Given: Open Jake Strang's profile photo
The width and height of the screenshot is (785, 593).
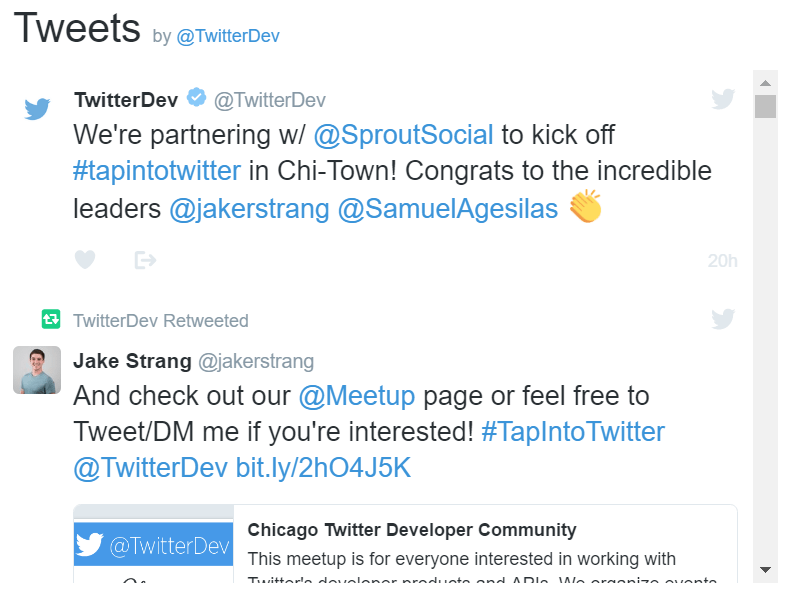Looking at the screenshot, I should tap(37, 370).
